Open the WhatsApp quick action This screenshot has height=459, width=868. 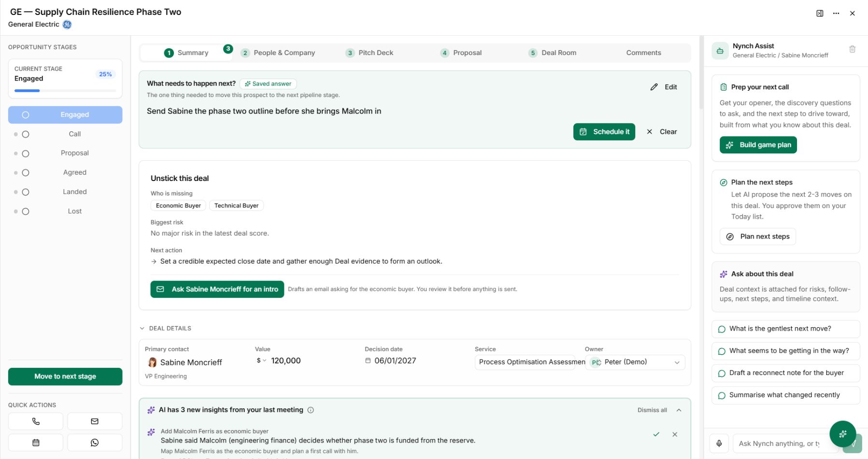click(x=95, y=443)
